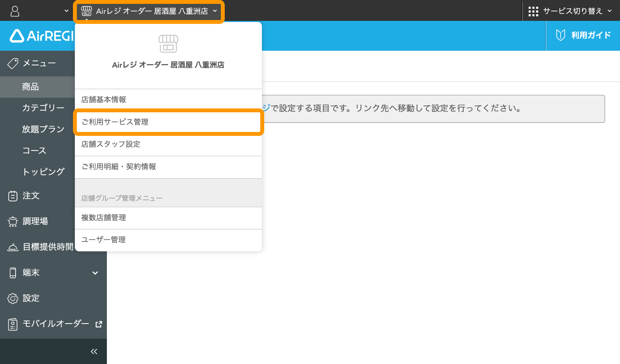Click the モバイルオーダー badge icon
This screenshot has height=364, width=620.
(13, 324)
